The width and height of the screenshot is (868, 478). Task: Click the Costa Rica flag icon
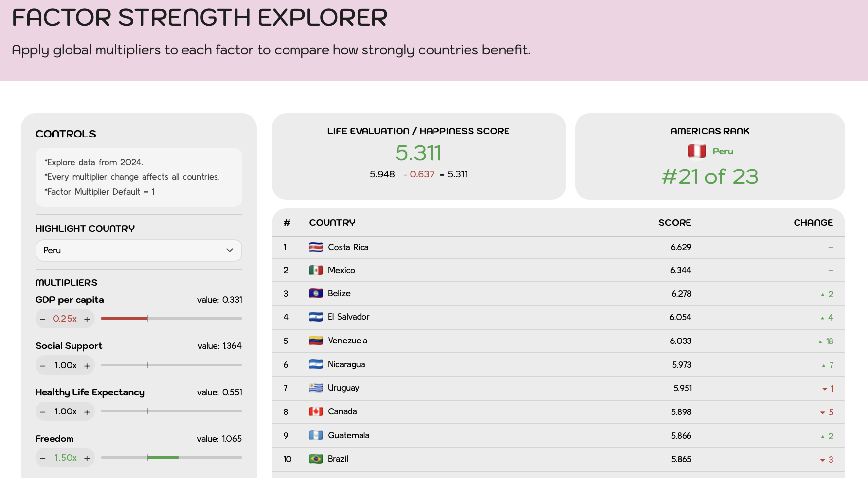pos(316,247)
